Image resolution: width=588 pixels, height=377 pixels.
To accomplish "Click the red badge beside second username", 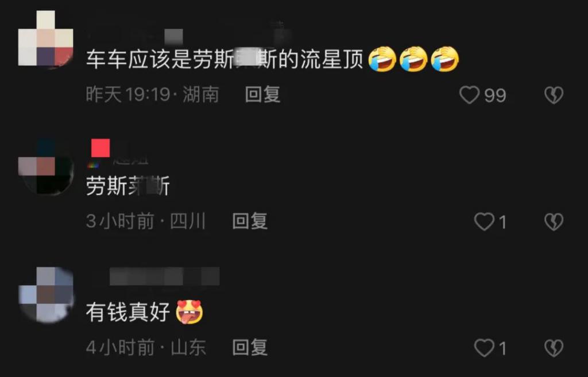I will click(100, 148).
